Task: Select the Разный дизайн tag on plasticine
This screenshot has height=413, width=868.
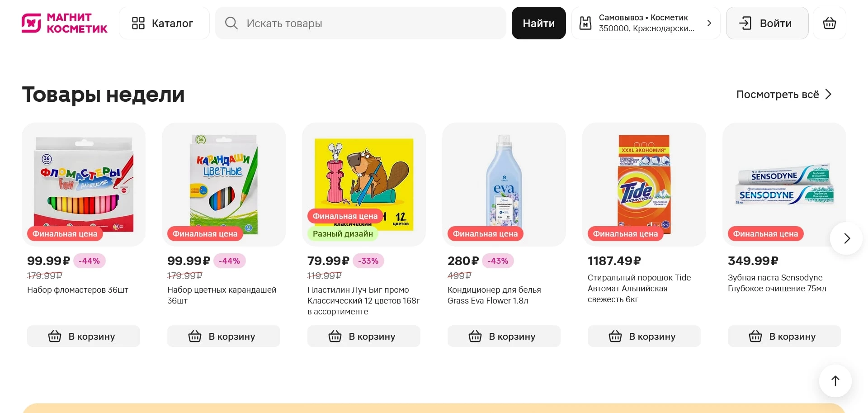Action: (343, 234)
